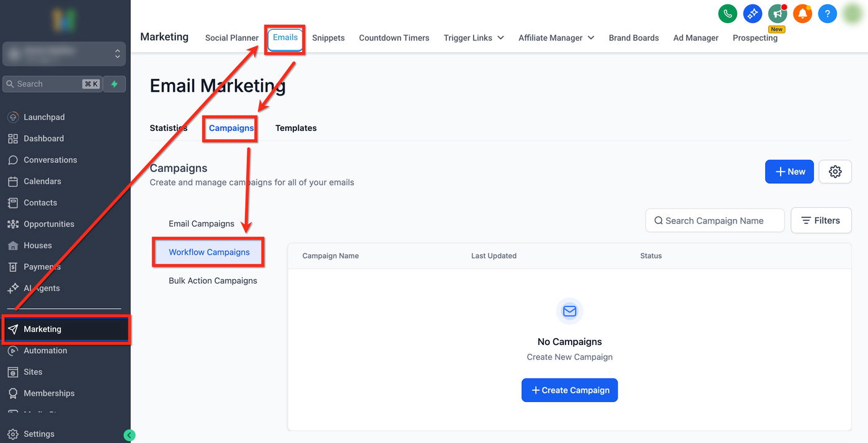
Task: Open Automation in the sidebar
Action: tap(45, 351)
